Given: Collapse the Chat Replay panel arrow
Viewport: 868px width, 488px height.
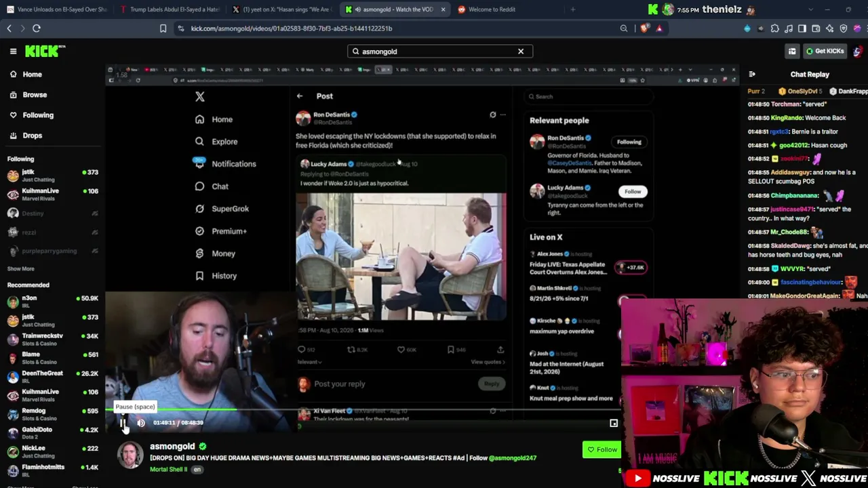Looking at the screenshot, I should coord(752,75).
